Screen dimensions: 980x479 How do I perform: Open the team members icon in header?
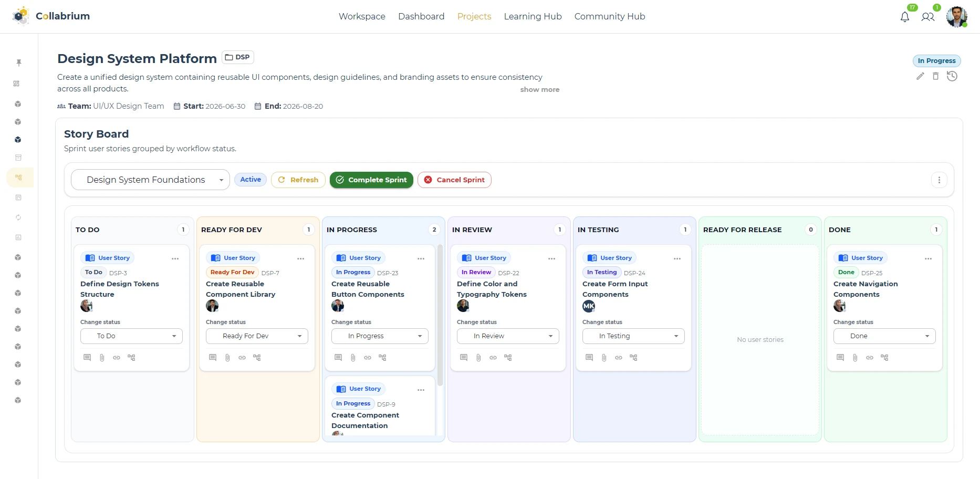click(928, 17)
